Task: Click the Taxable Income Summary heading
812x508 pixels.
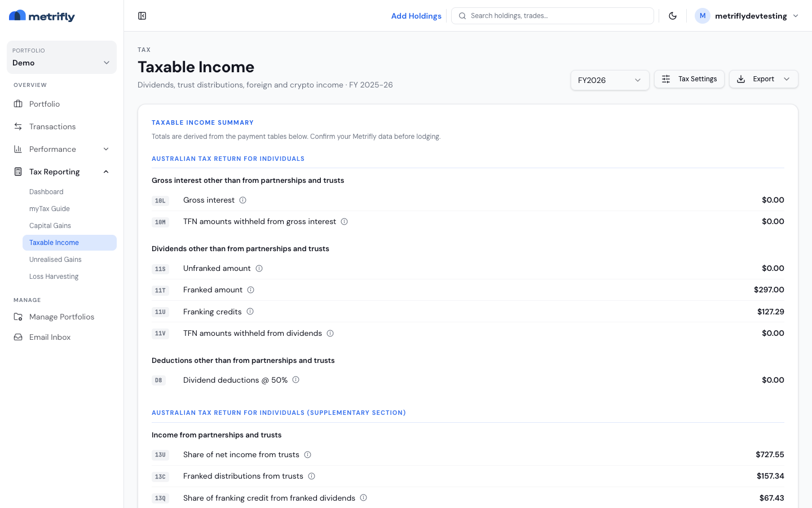Action: point(202,122)
